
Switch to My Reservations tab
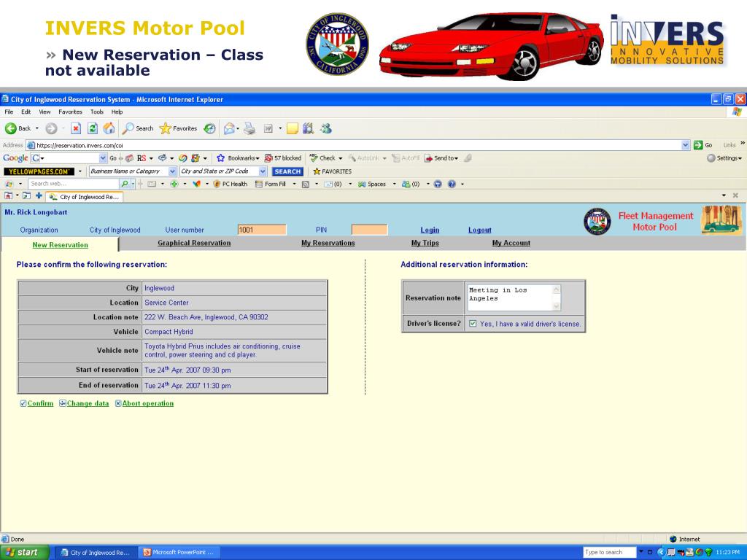pos(328,243)
